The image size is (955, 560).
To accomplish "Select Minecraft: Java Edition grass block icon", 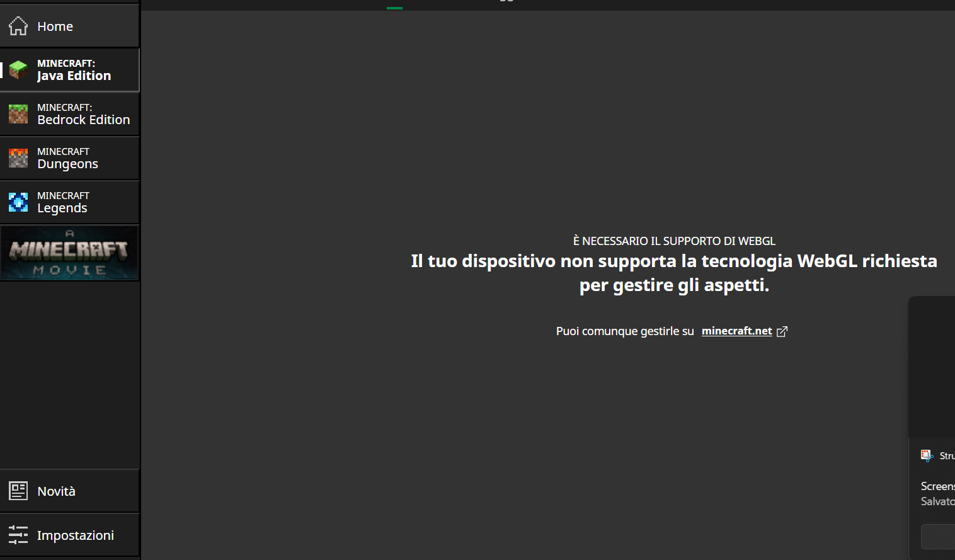I will (18, 70).
